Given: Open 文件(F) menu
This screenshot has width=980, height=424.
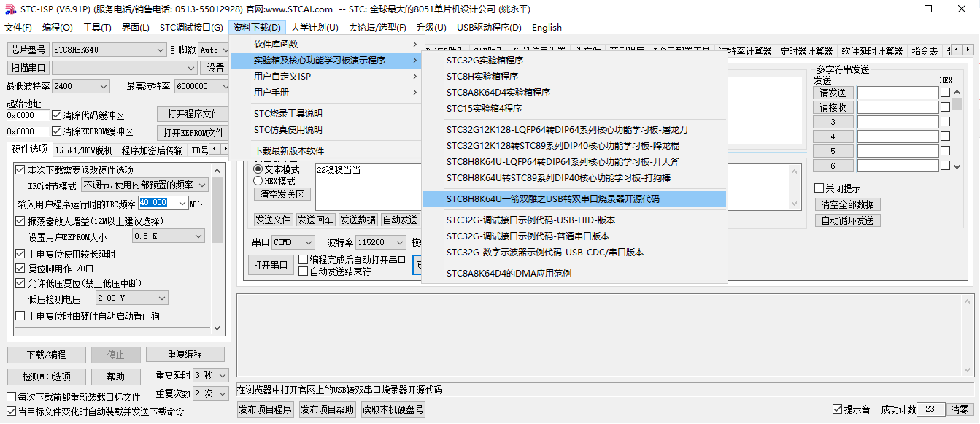Looking at the screenshot, I should (18, 28).
